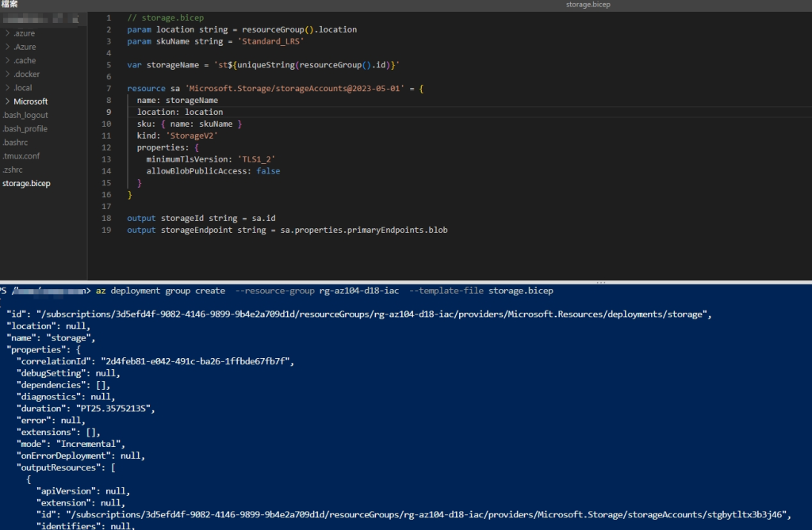Click the 'Standard_LRS' string in the editor
Screen dimensions: 812x530
[271, 41]
